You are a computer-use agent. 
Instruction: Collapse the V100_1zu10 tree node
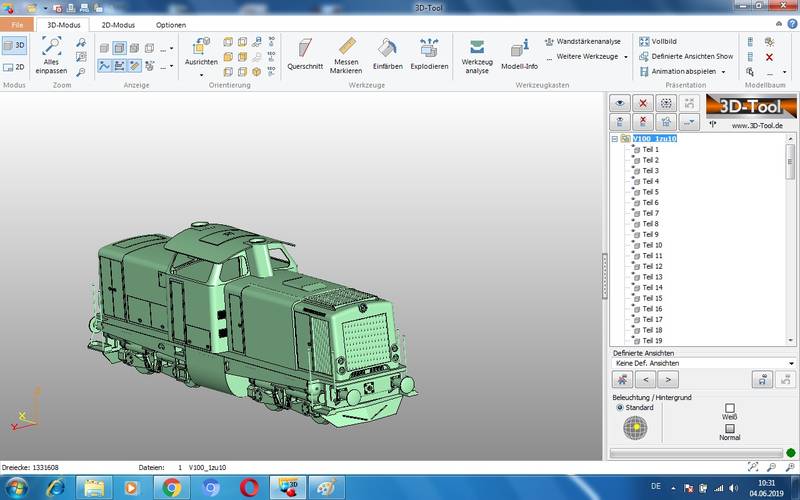[615, 139]
